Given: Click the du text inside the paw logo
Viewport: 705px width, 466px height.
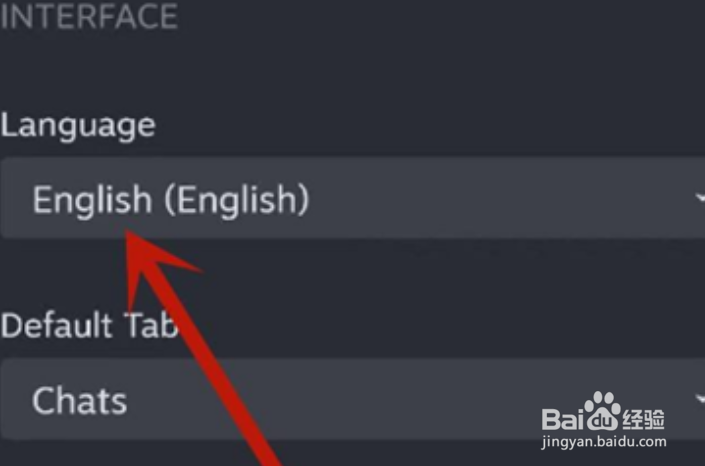Looking at the screenshot, I should click(x=602, y=421).
